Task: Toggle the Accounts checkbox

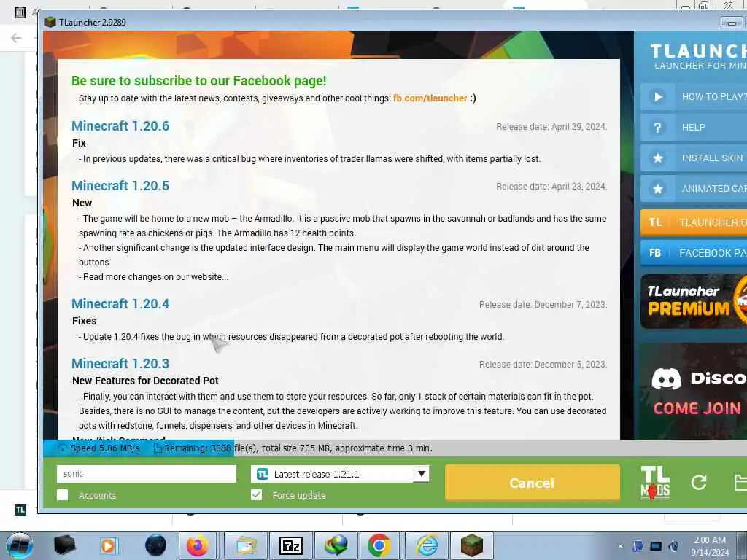Action: point(63,495)
